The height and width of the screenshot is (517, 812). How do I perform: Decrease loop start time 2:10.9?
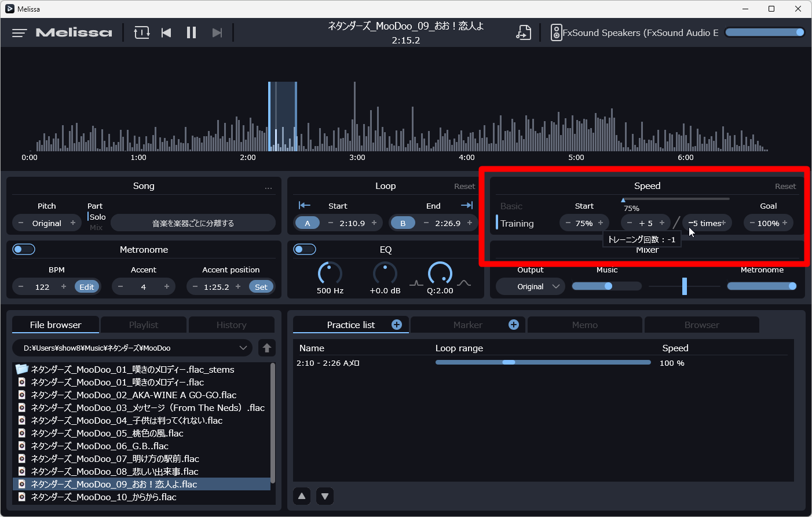[331, 223]
